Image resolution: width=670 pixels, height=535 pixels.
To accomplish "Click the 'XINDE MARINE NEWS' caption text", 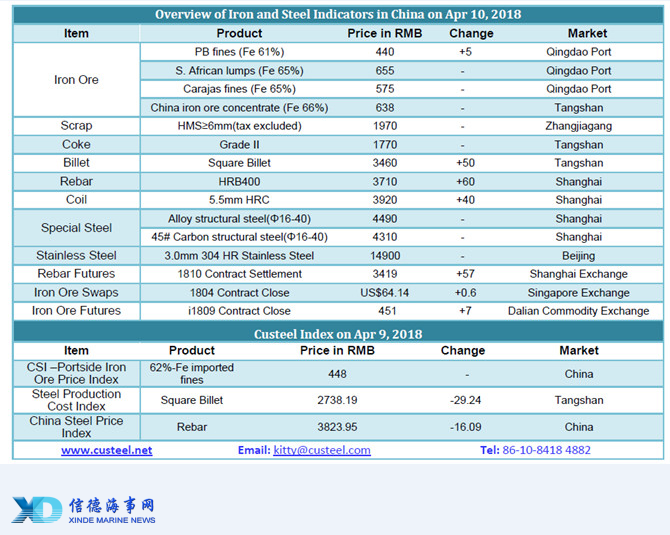I will click(x=112, y=520).
